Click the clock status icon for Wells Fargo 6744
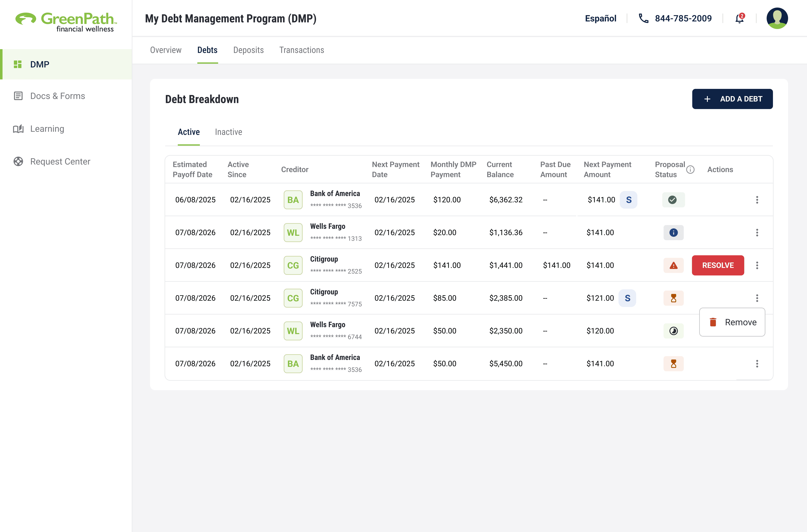The image size is (807, 532). click(x=673, y=331)
